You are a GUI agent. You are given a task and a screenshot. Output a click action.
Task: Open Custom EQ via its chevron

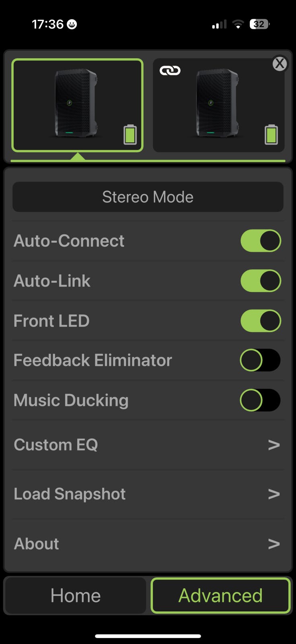(274, 445)
